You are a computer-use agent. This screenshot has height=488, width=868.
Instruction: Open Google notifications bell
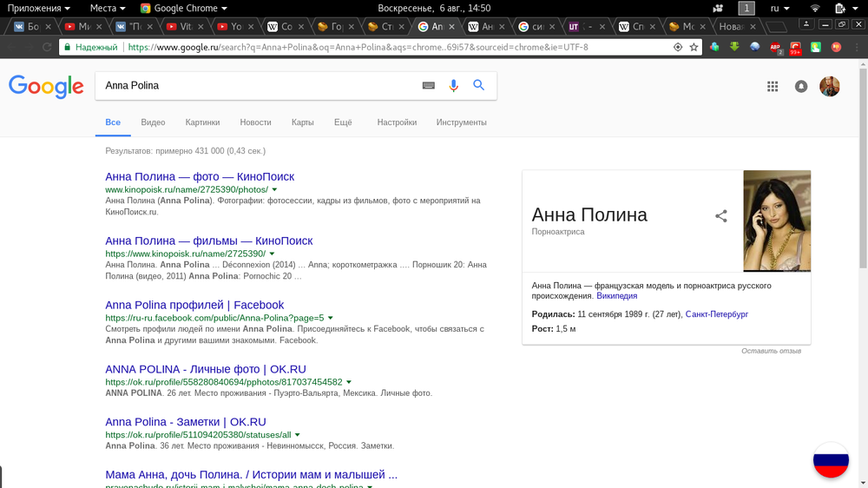pos(801,87)
